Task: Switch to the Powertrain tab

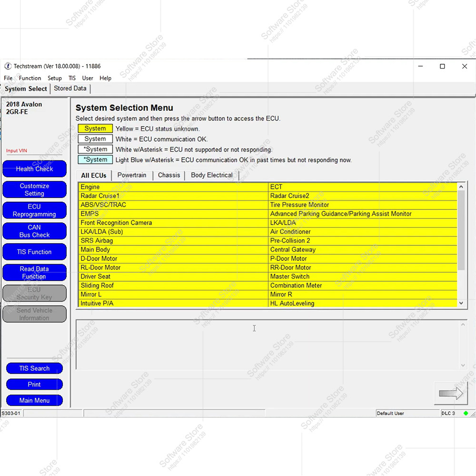Action: 132,175
